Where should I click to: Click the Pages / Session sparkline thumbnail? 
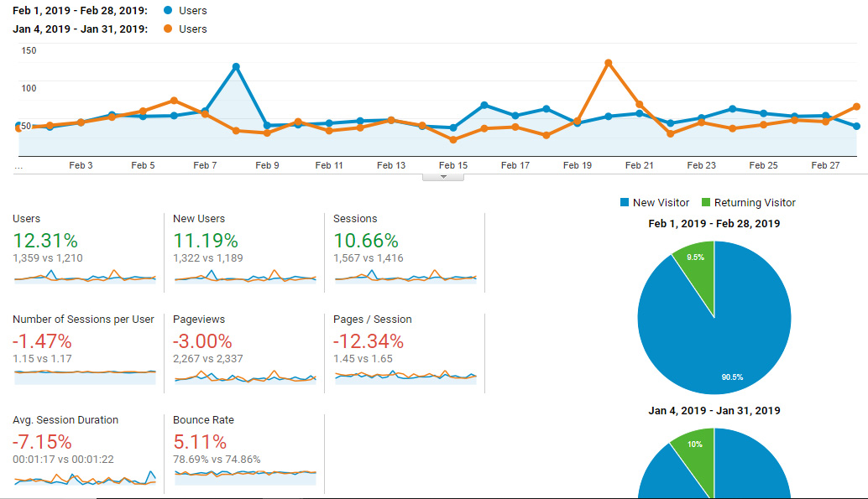click(405, 377)
